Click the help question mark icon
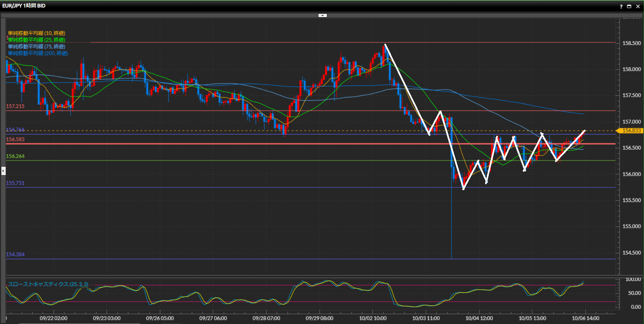Viewport: 644px width, 324px height. tap(621, 6)
